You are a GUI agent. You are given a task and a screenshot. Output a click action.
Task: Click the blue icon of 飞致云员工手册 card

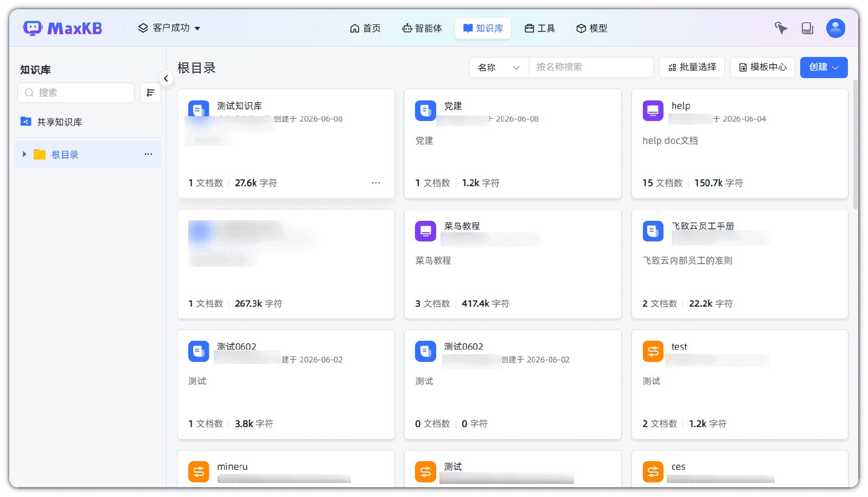pos(653,231)
